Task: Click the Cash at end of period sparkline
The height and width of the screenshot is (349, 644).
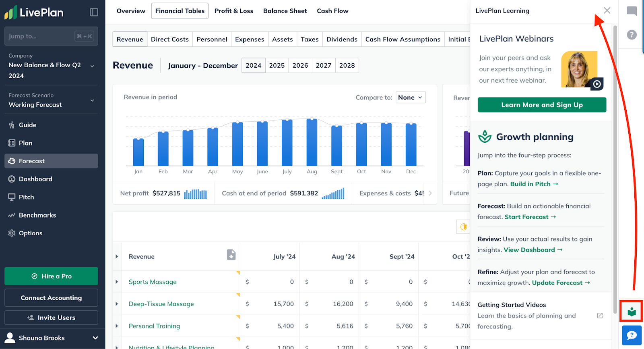Action: (x=333, y=193)
